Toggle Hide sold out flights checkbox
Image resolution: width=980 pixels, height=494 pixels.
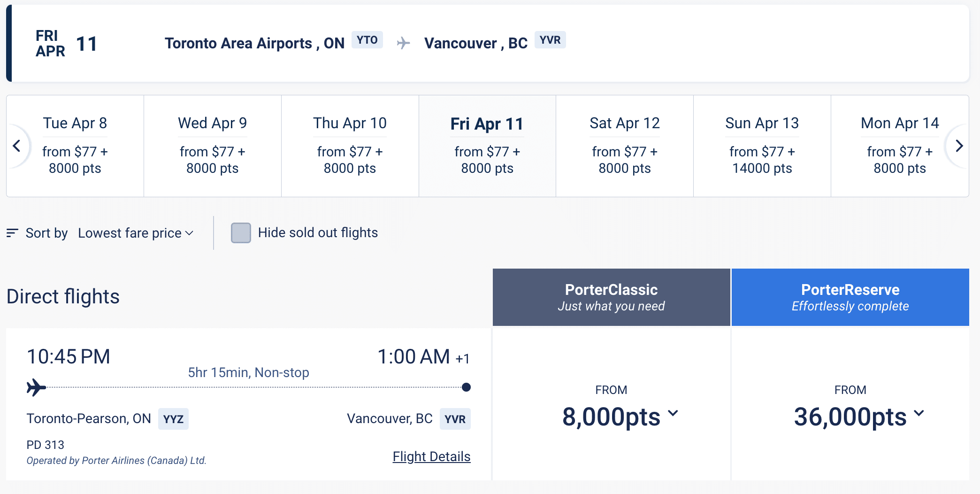(x=241, y=233)
